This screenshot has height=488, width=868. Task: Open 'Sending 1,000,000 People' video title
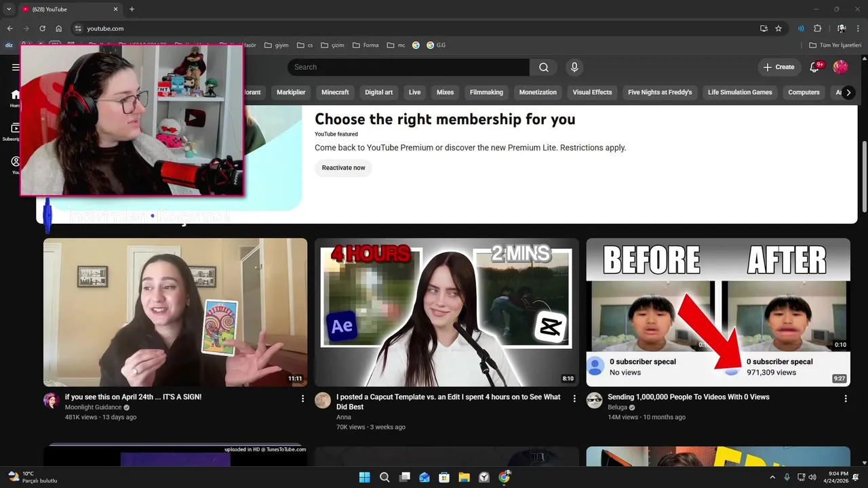688,397
